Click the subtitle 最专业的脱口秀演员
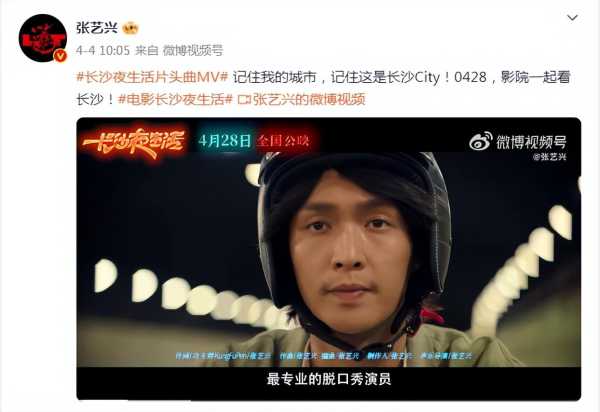 pyautogui.click(x=329, y=379)
